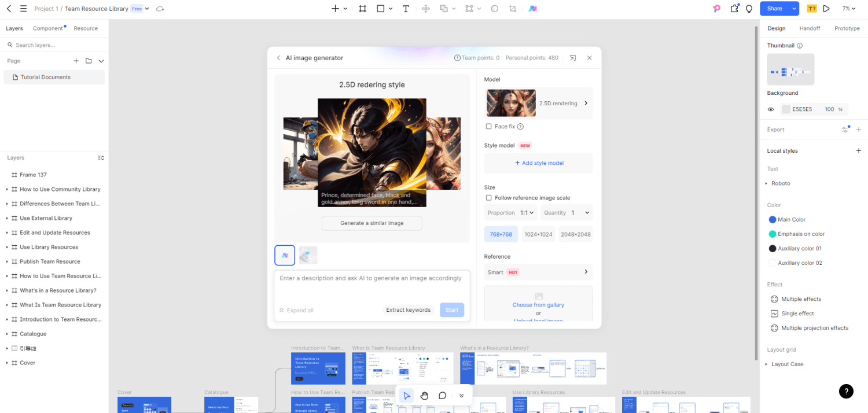
Task: Open the help question mark icon
Action: [x=845, y=392]
